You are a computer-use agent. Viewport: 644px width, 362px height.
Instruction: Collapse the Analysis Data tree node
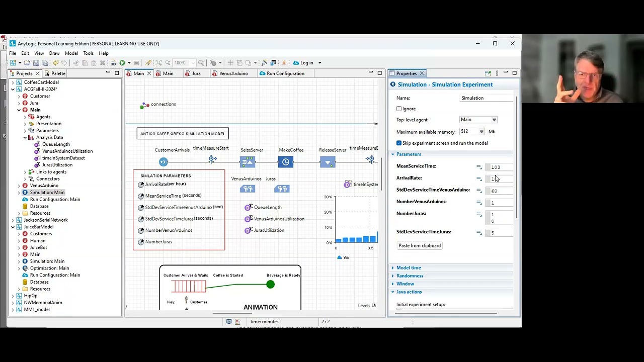(25, 137)
